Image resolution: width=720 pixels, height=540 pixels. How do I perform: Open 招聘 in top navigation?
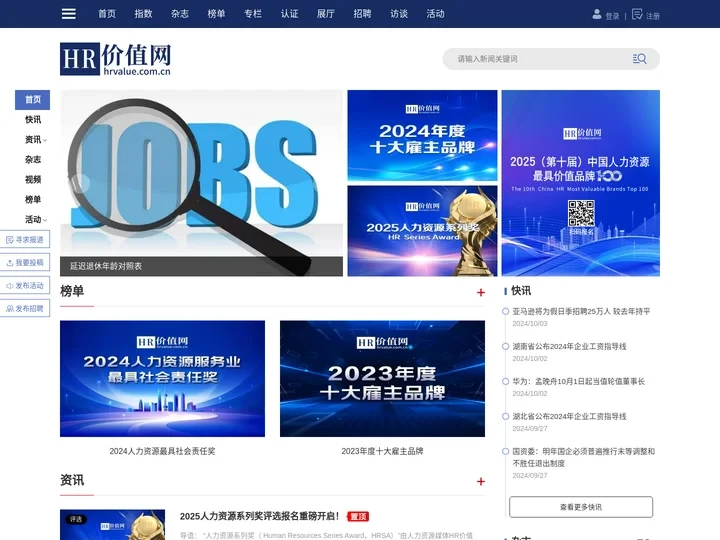[x=362, y=14]
